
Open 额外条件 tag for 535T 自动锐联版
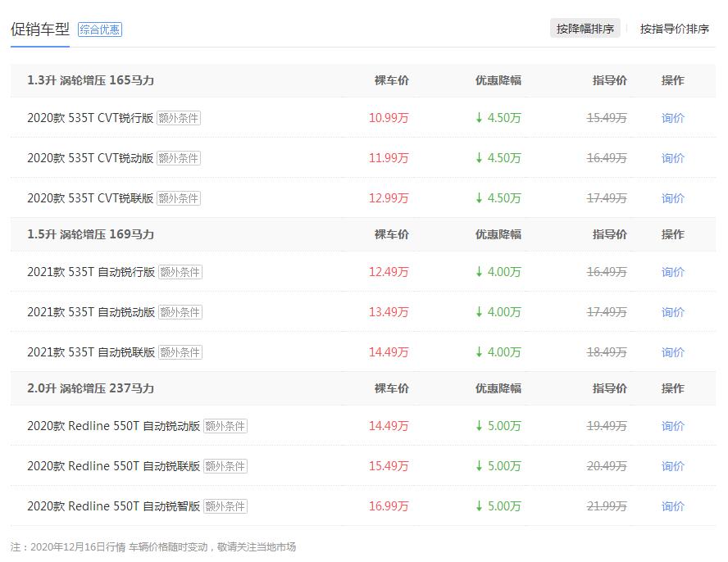click(180, 352)
